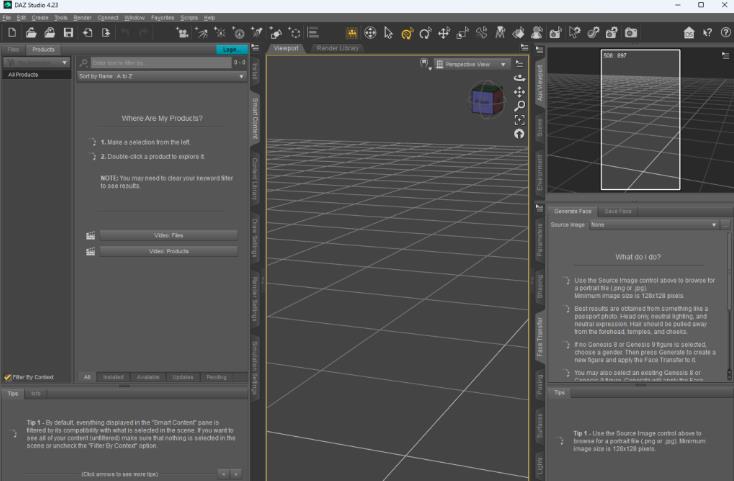Create a new scene with the New File icon
The height and width of the screenshot is (481, 734).
12,33
